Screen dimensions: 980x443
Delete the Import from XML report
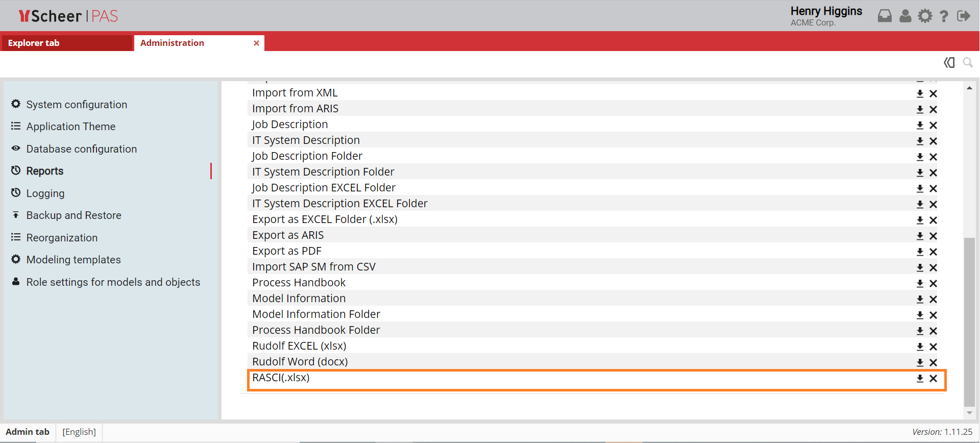point(933,94)
